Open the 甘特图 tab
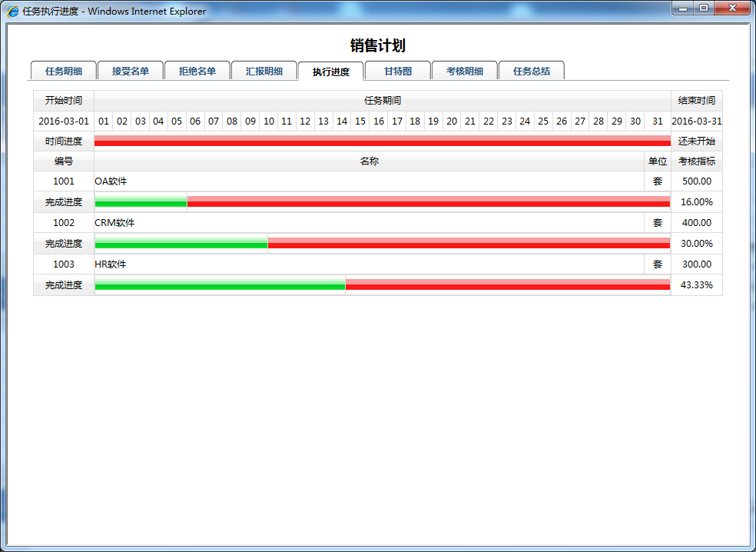 [x=398, y=71]
